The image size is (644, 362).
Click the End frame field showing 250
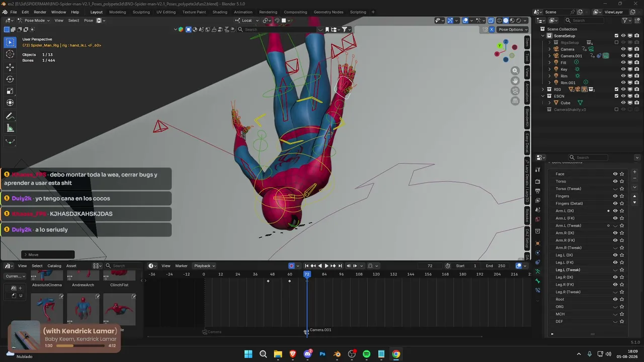coord(496,266)
